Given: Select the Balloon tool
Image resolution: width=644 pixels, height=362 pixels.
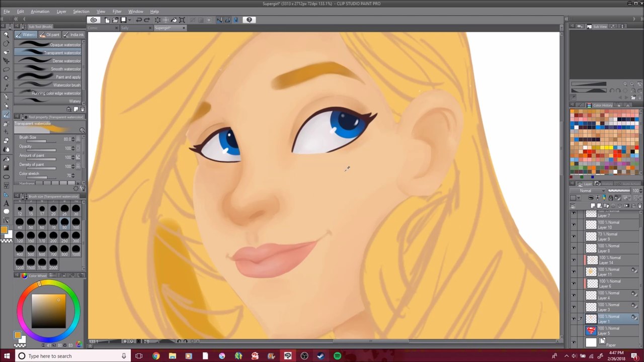Looking at the screenshot, I should 6,212.
